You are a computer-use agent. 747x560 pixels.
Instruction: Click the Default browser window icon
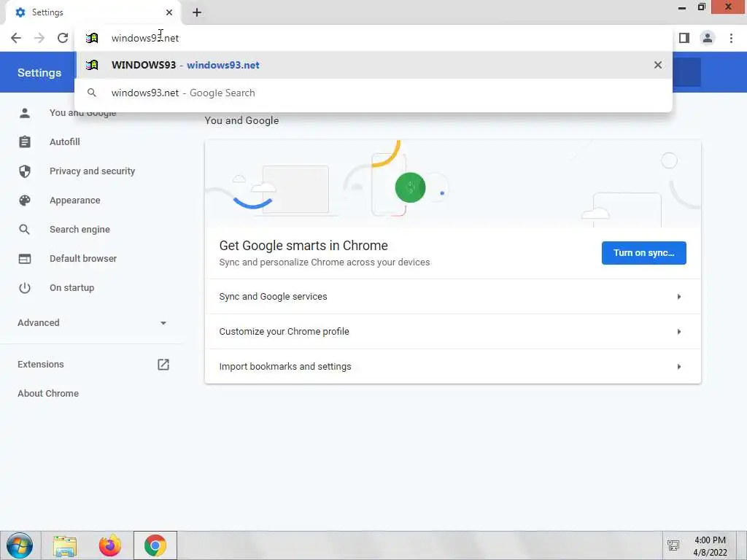coord(25,259)
